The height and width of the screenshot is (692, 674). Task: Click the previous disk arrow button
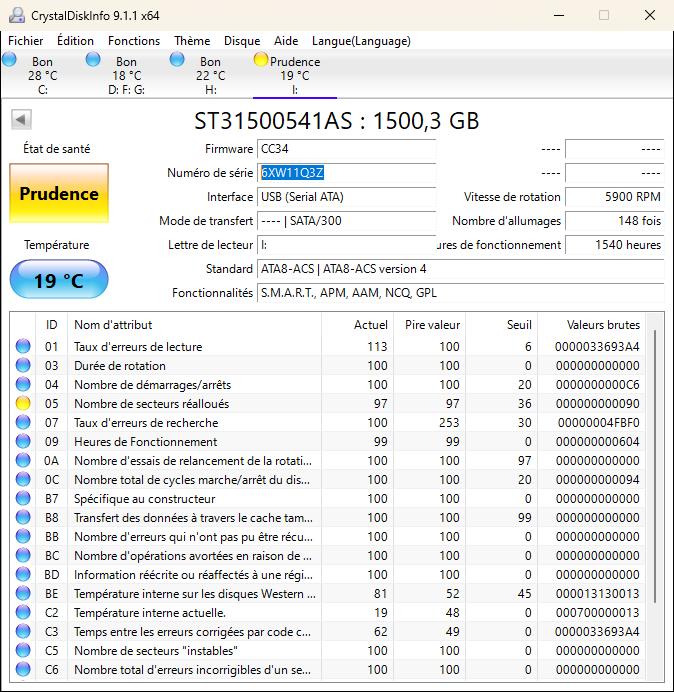(x=20, y=120)
